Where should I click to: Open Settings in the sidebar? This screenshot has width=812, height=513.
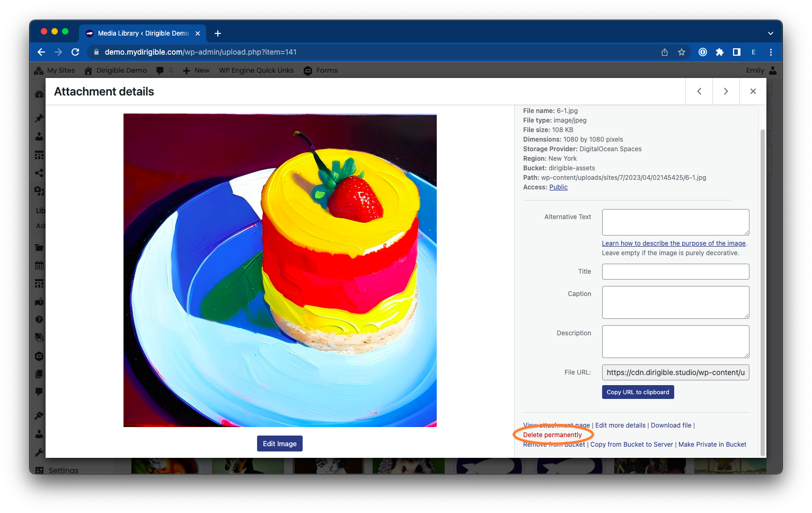[x=57, y=470]
